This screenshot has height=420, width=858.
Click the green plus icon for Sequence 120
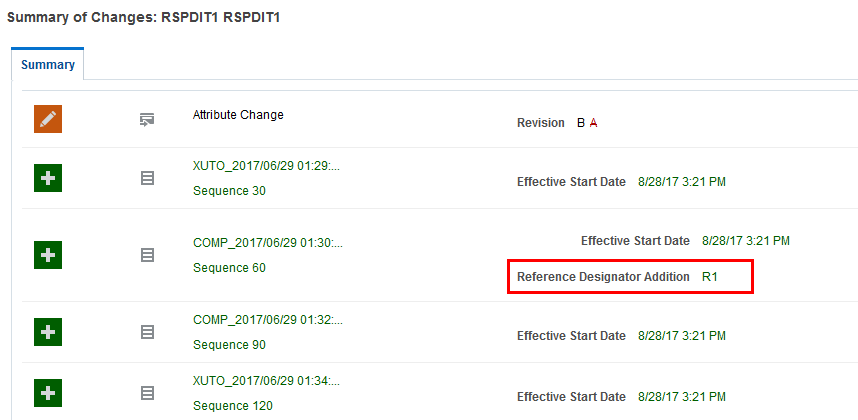pyautogui.click(x=48, y=392)
